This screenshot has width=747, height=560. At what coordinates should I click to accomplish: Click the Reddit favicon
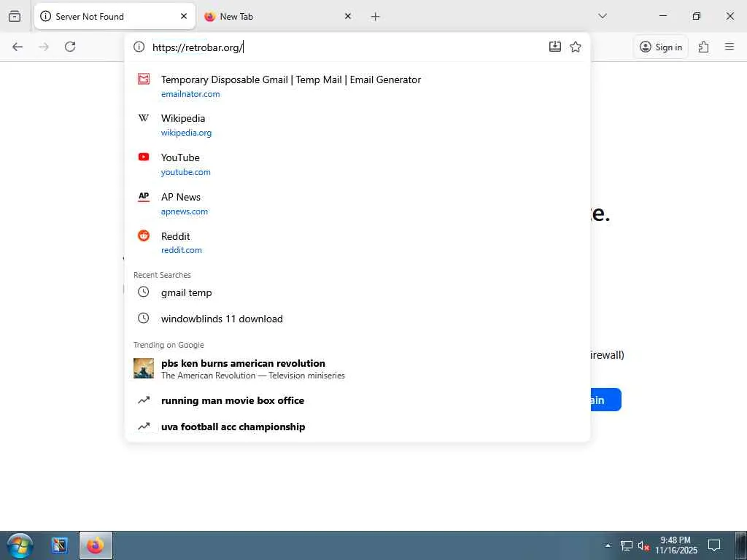click(x=144, y=236)
